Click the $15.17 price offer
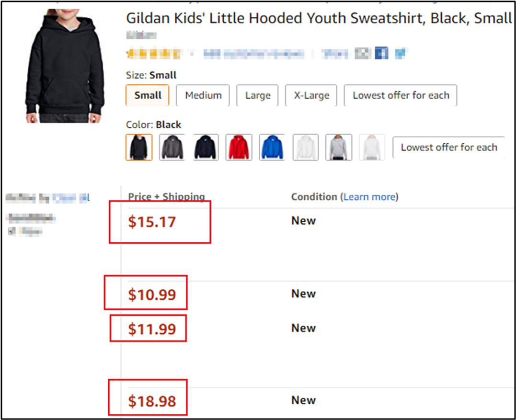This screenshot has height=420, width=516. pyautogui.click(x=152, y=222)
